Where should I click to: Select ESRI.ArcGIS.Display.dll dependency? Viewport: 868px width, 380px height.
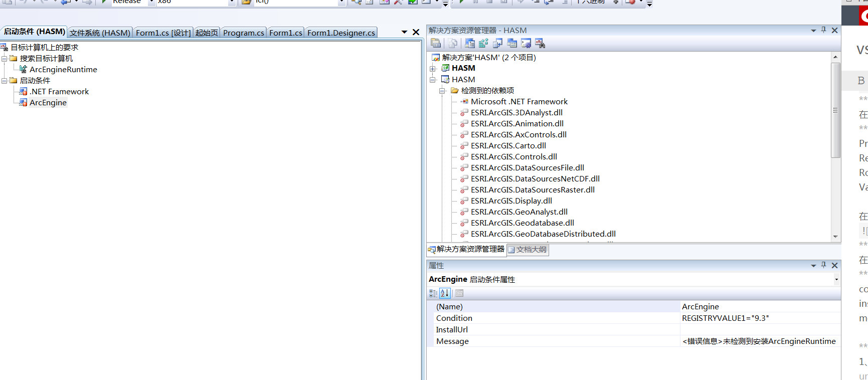[x=511, y=201]
